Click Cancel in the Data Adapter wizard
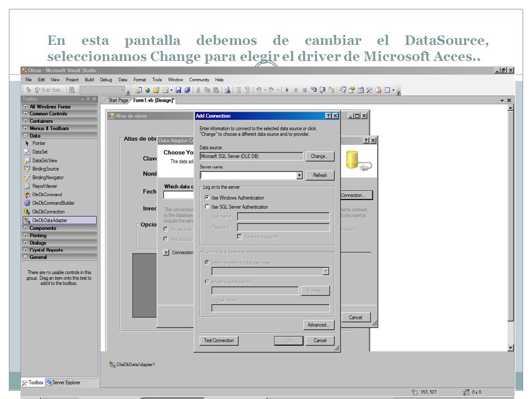Screen dimensions: 532x399 (x=355, y=318)
